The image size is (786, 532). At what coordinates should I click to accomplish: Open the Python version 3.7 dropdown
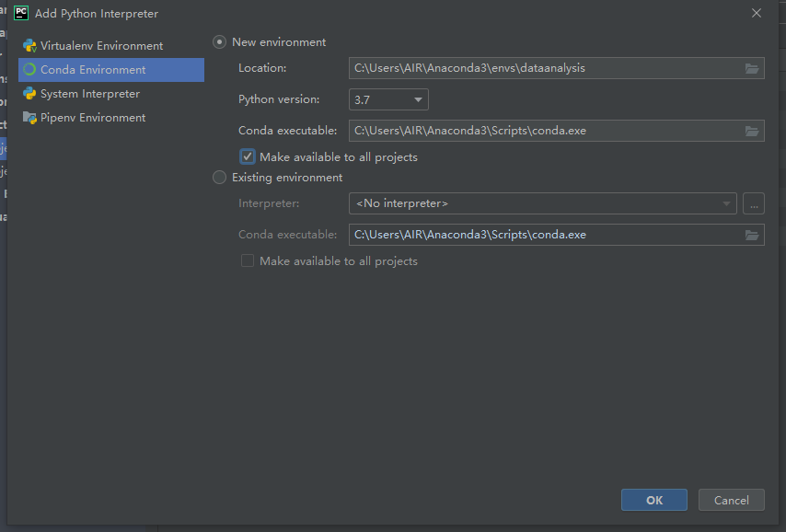[x=388, y=99]
